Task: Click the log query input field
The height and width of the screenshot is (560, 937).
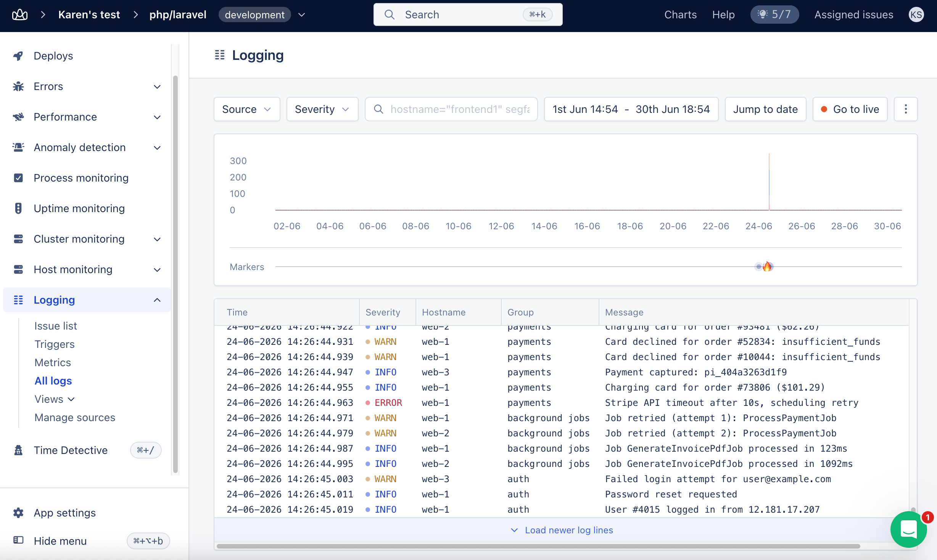Action: 451,109
